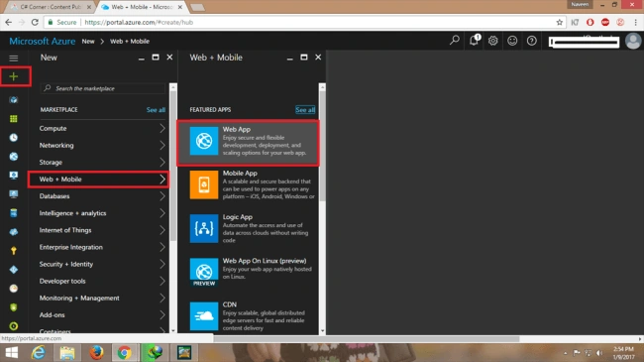Click the Web App globe tile icon
The height and width of the screenshot is (362, 644).
coord(204,141)
